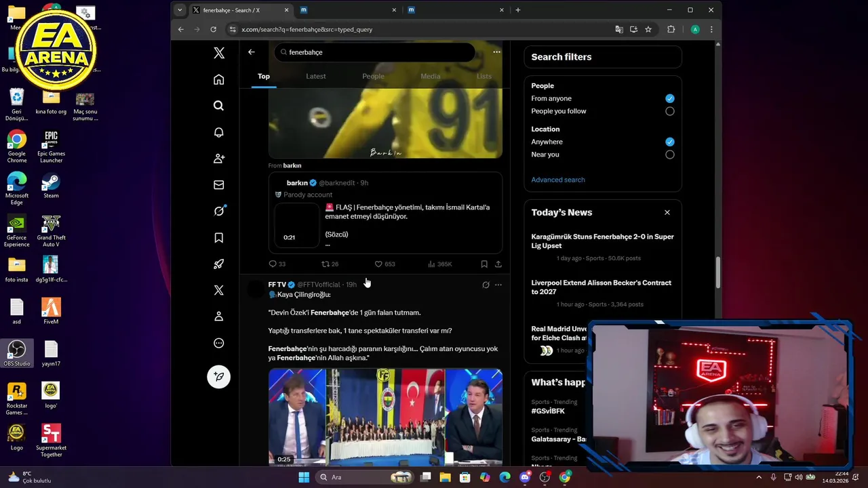Open a new Chrome tab

[517, 10]
